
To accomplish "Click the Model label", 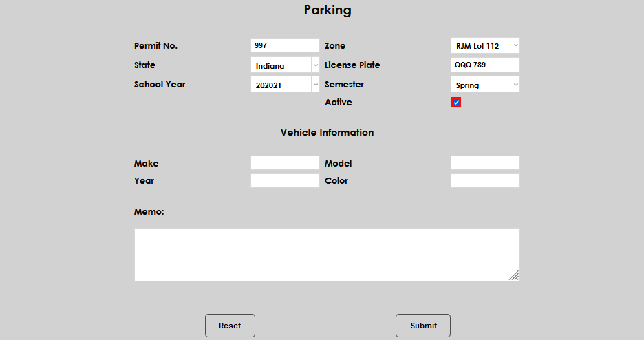I will pos(338,163).
